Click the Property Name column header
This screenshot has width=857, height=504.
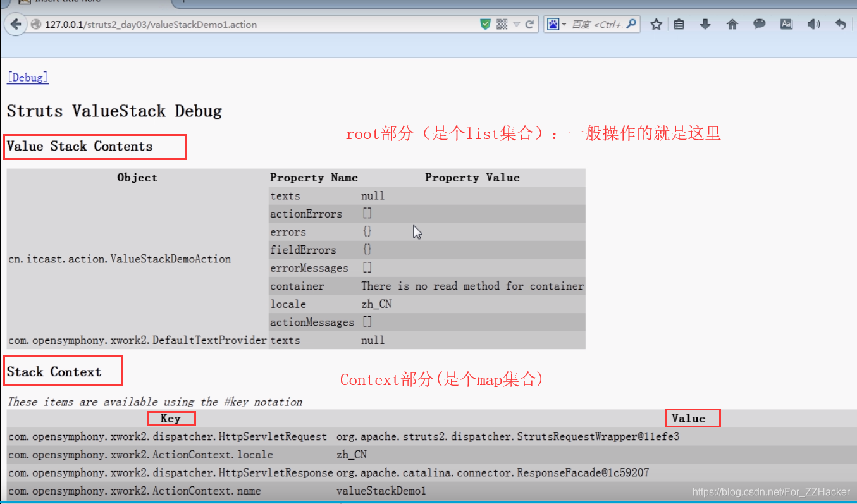pos(314,178)
